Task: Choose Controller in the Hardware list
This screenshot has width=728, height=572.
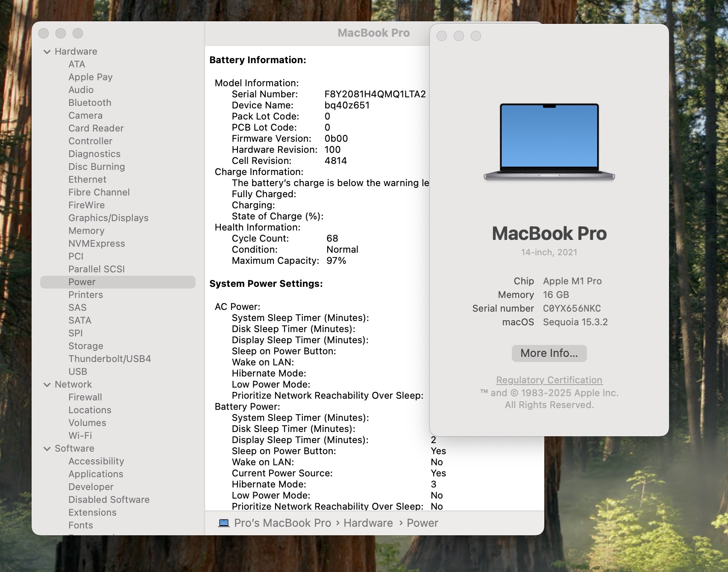Action: click(91, 141)
